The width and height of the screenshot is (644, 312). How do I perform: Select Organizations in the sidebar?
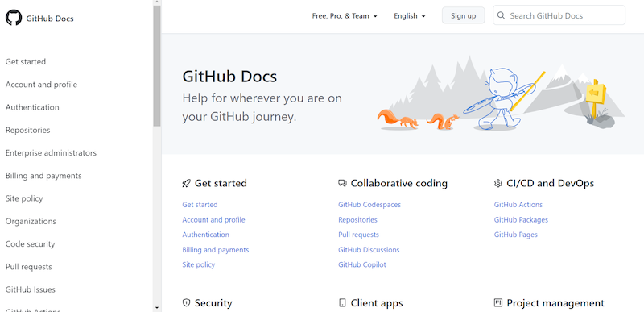pyautogui.click(x=31, y=221)
